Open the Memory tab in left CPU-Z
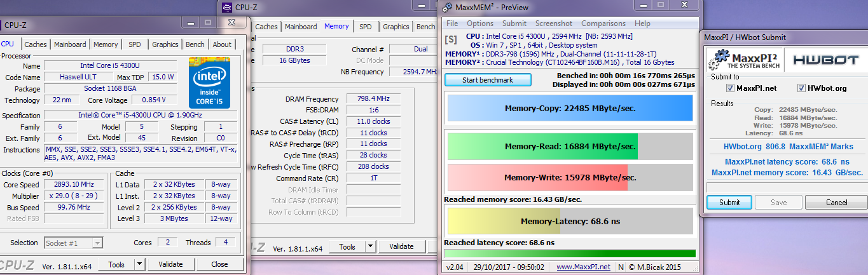 [106, 44]
